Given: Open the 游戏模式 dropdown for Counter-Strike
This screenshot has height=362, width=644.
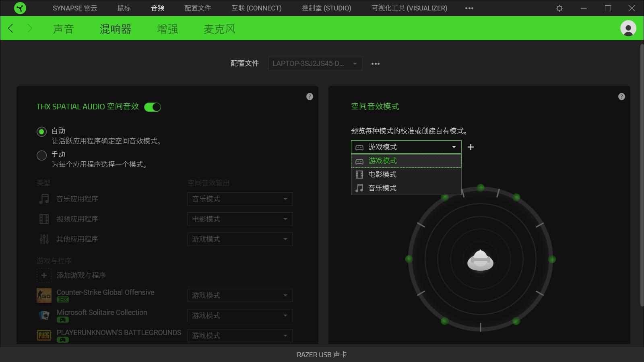Looking at the screenshot, I should coord(240,295).
